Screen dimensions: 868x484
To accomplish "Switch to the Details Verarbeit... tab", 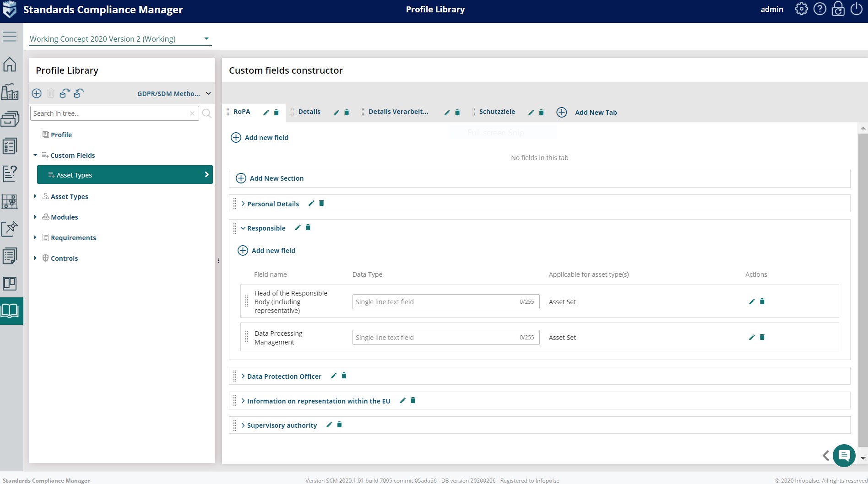I will click(x=398, y=112).
